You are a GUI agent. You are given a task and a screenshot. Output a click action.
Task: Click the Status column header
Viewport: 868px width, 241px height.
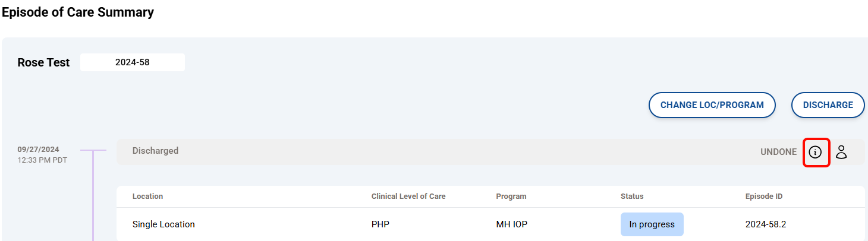coord(632,196)
